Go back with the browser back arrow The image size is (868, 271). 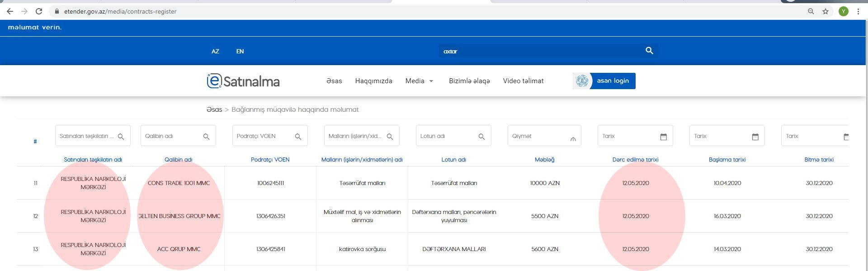[10, 11]
